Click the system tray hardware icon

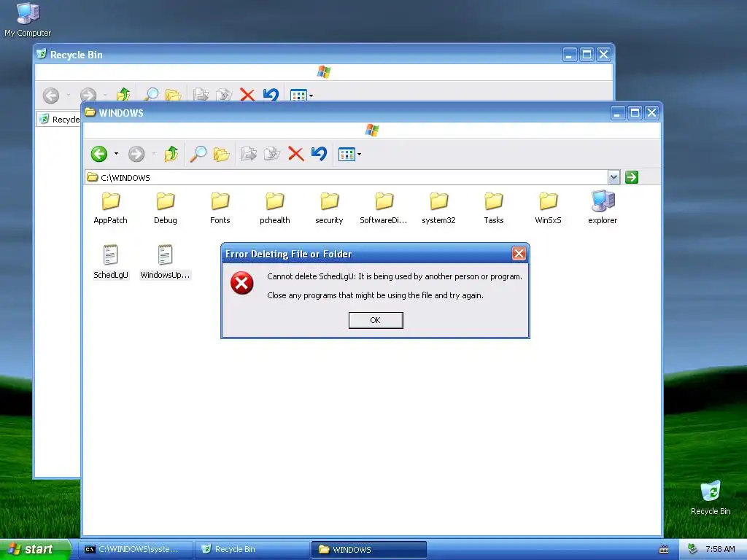692,549
